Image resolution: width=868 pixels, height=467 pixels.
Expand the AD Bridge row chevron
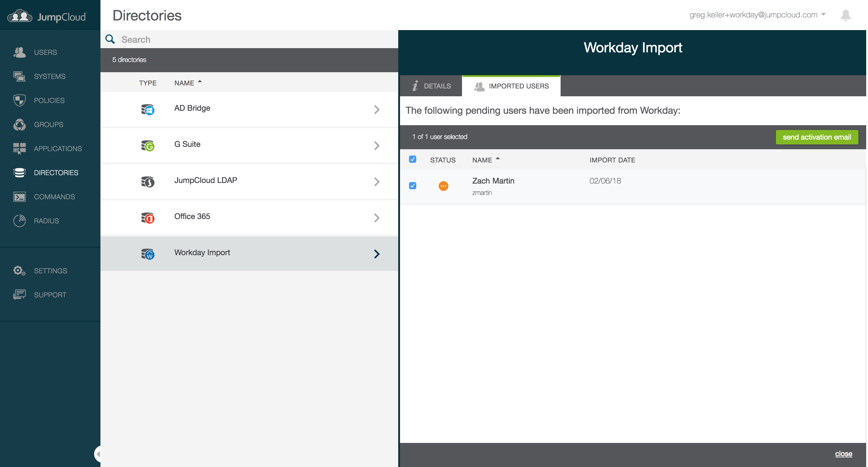377,110
